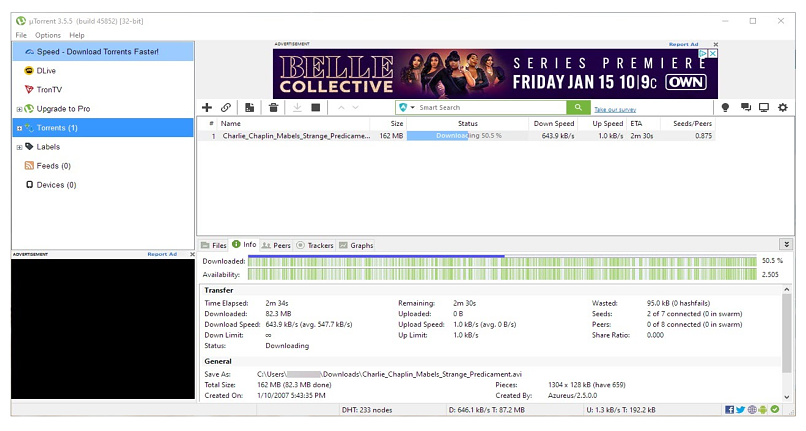The image size is (806, 431).
Task: Close the sidebar advertisement panel
Action: tap(192, 254)
